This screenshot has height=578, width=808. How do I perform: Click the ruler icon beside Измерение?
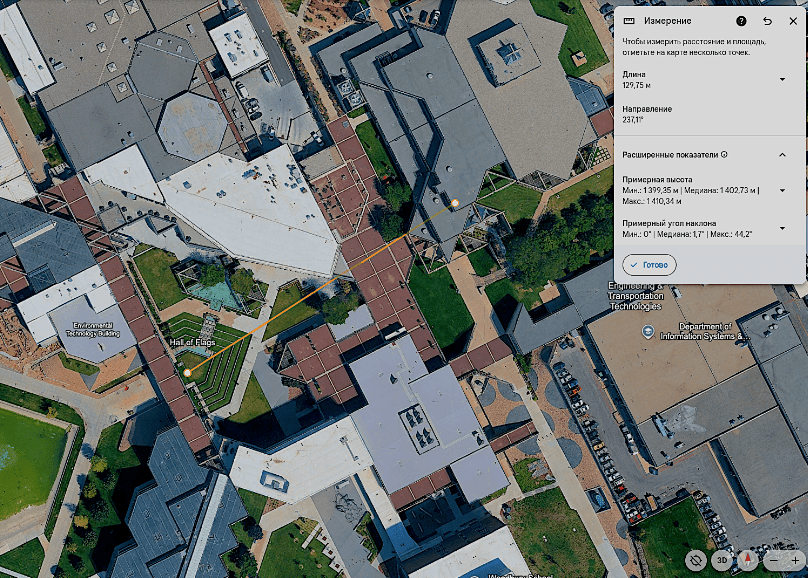tap(628, 20)
